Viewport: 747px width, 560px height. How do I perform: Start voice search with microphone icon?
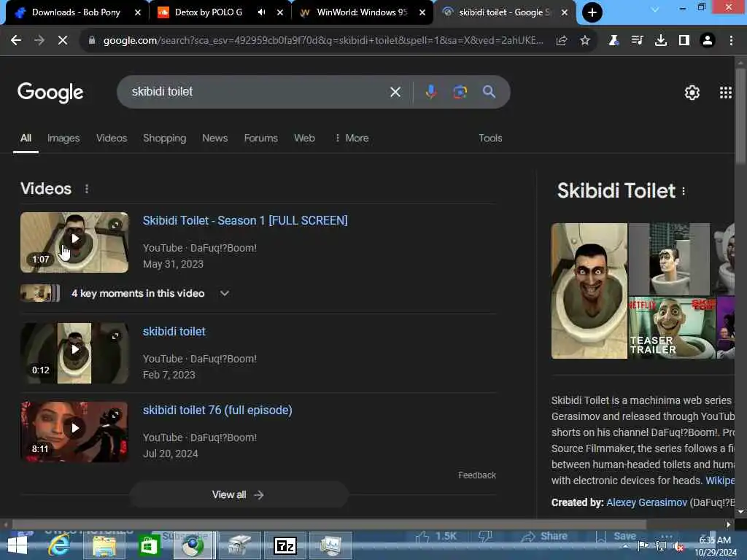(x=430, y=91)
